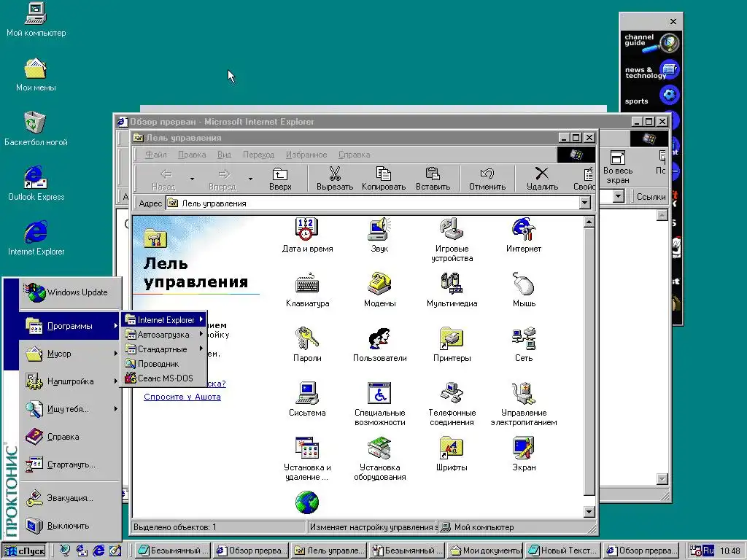Expand the Ищу тебя submenu
This screenshot has height=560, width=747.
tap(69, 408)
